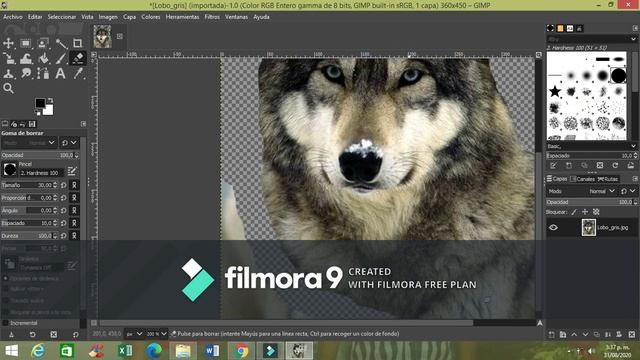Refresh the brushes list
This screenshot has width=640, height=360.
pos(615,165)
